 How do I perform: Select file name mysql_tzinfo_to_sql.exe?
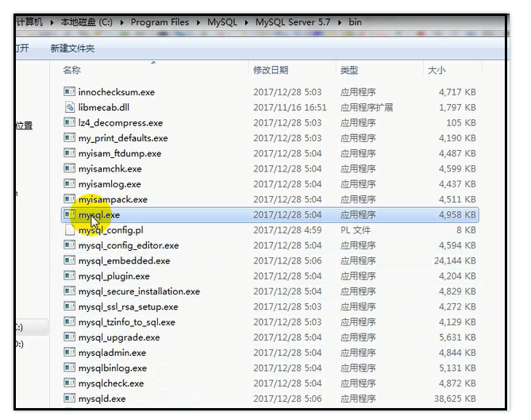tap(127, 322)
